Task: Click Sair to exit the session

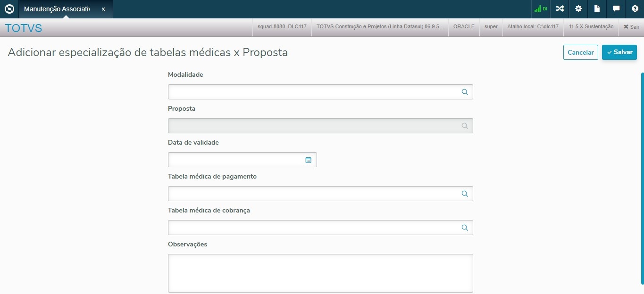Action: tap(631, 27)
